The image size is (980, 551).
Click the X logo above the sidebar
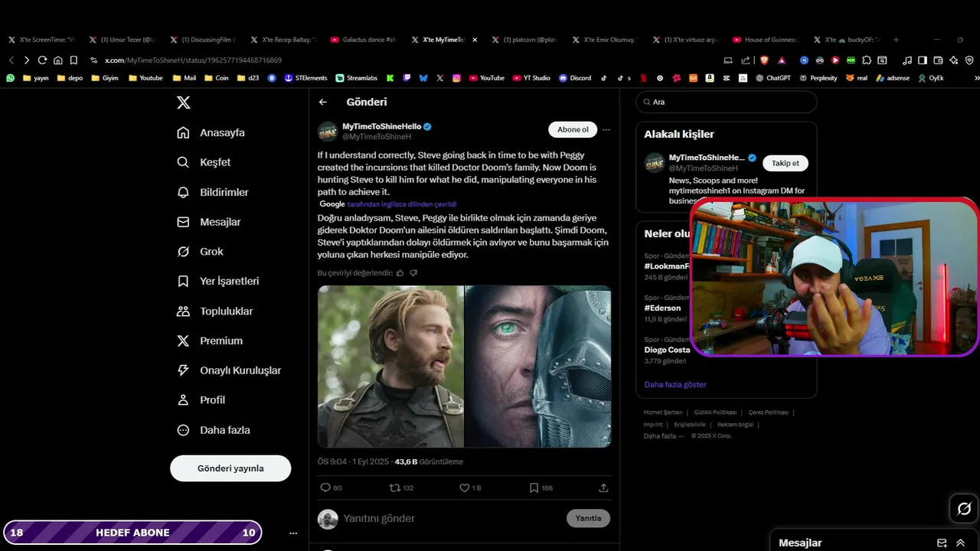184,103
